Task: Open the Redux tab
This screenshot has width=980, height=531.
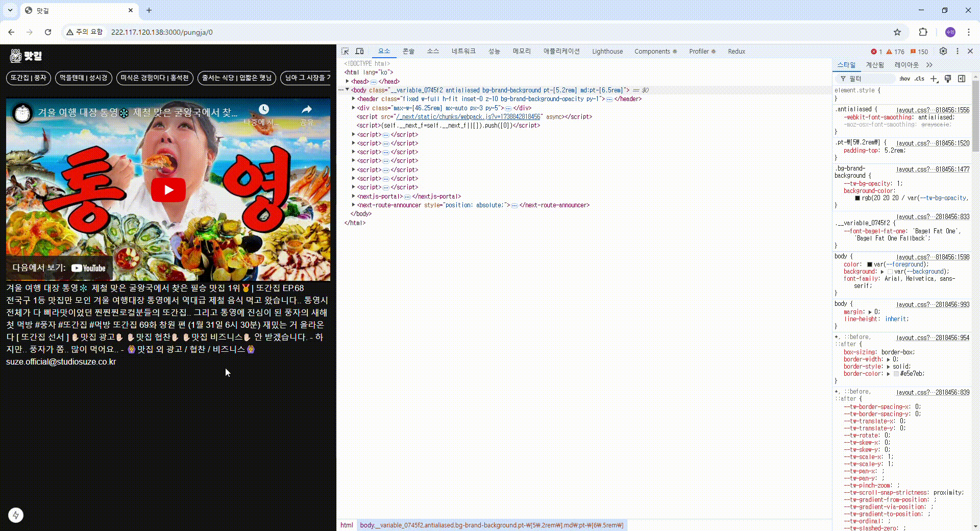Action: pyautogui.click(x=737, y=52)
